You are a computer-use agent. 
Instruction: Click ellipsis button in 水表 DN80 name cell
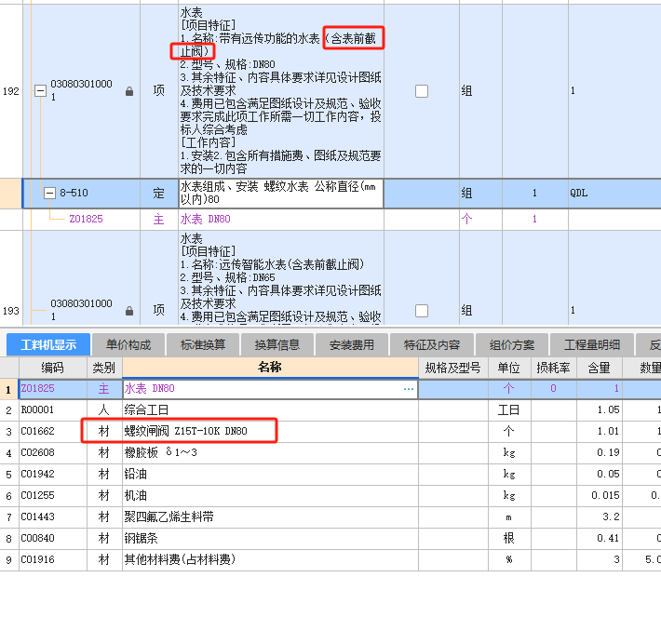[x=408, y=389]
